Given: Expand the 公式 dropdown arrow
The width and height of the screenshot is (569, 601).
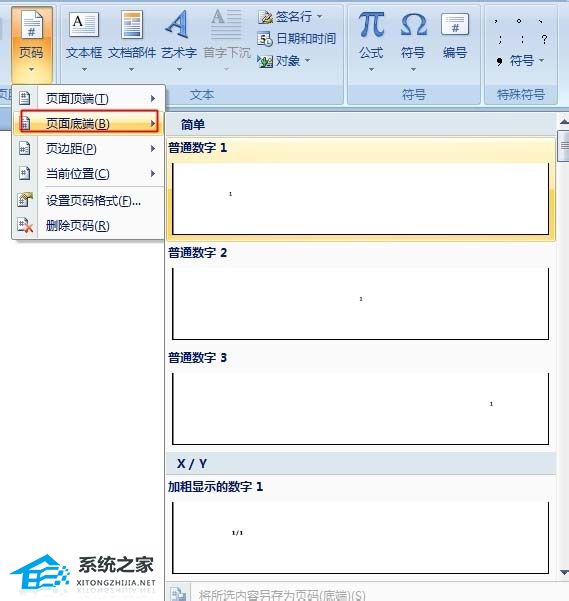Looking at the screenshot, I should point(371,70).
